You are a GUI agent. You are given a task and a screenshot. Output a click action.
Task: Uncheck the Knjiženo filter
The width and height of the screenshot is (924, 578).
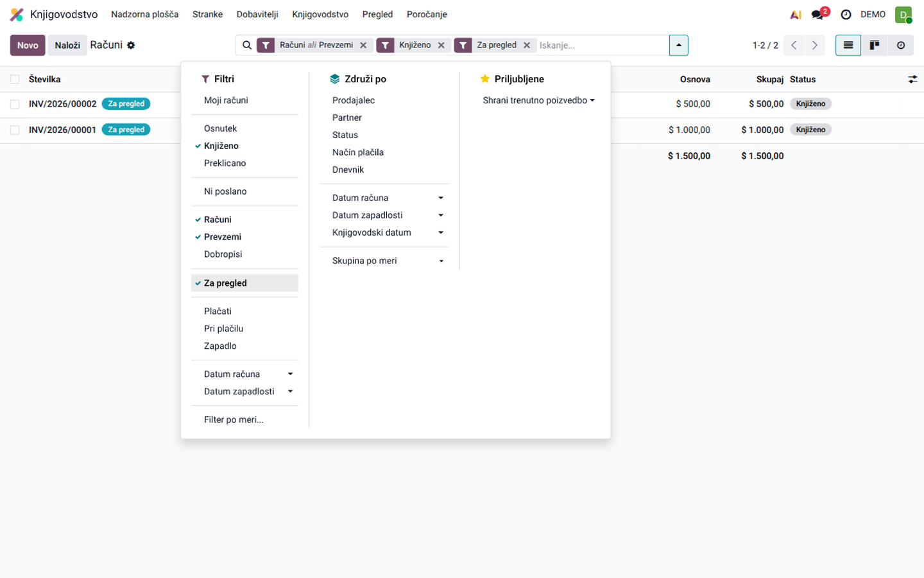click(x=244, y=146)
